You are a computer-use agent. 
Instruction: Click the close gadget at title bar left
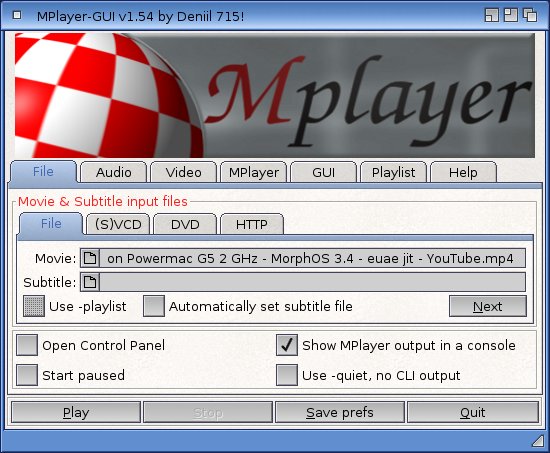(17, 15)
